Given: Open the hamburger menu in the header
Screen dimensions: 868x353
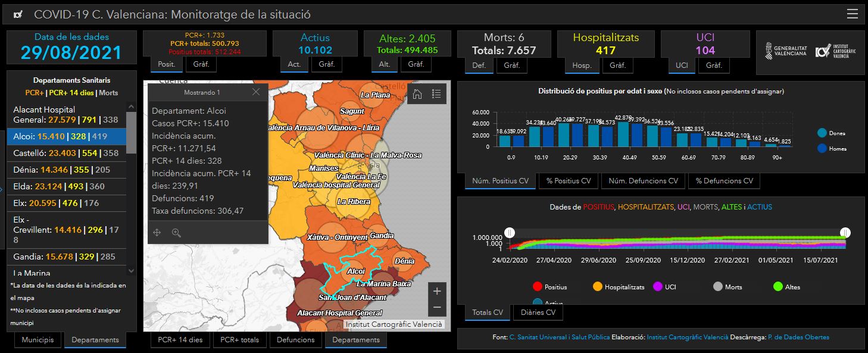Looking at the screenshot, I should 852,14.
